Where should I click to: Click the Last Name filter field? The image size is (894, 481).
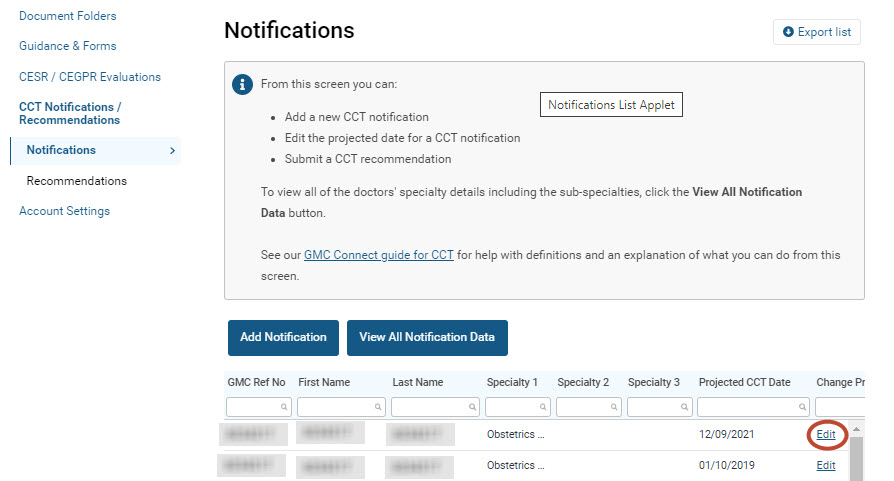pos(435,407)
